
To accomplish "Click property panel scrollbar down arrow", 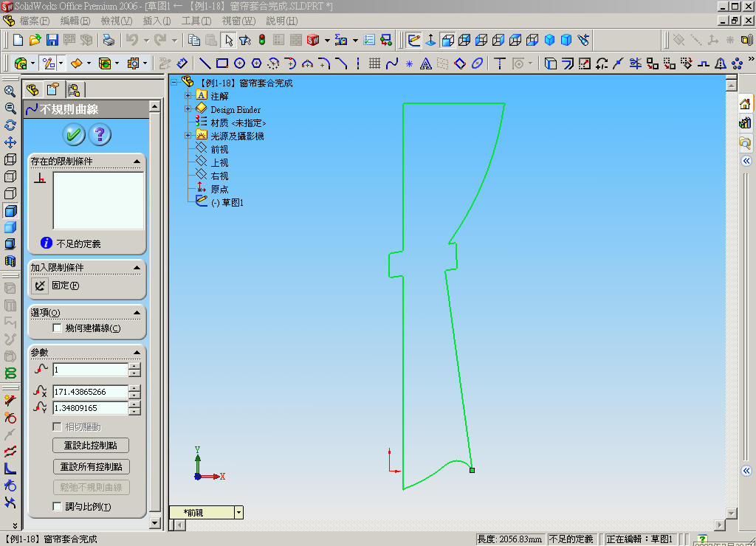I will click(x=155, y=523).
